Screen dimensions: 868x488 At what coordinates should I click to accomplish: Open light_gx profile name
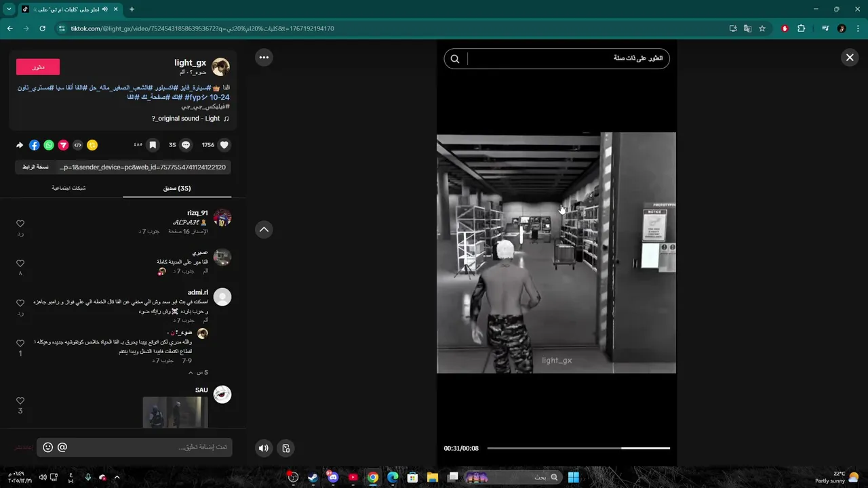click(x=190, y=62)
